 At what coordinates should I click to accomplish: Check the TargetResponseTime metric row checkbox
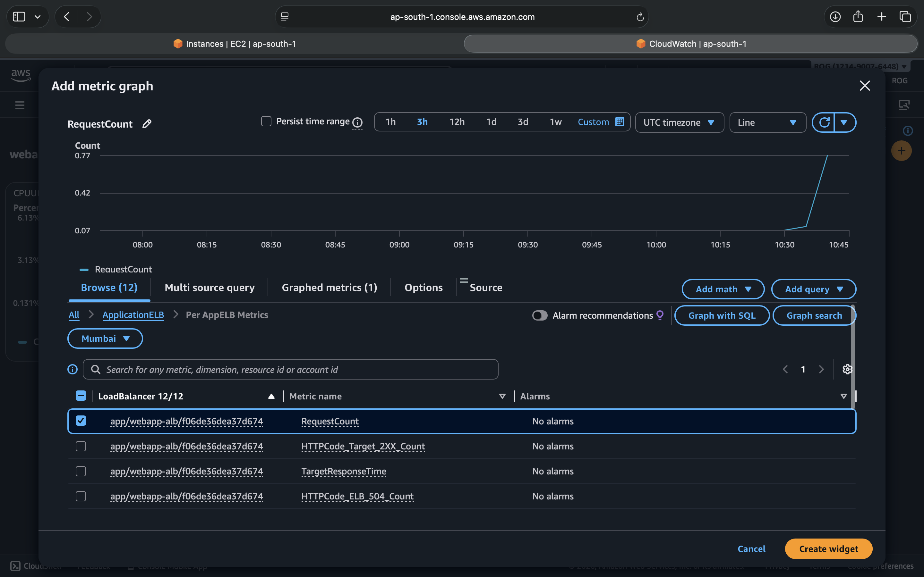[x=81, y=471]
